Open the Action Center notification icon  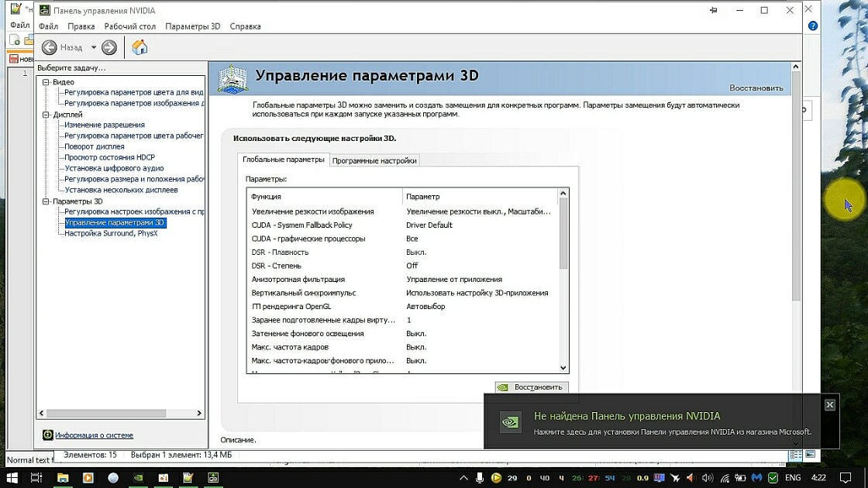[846, 477]
